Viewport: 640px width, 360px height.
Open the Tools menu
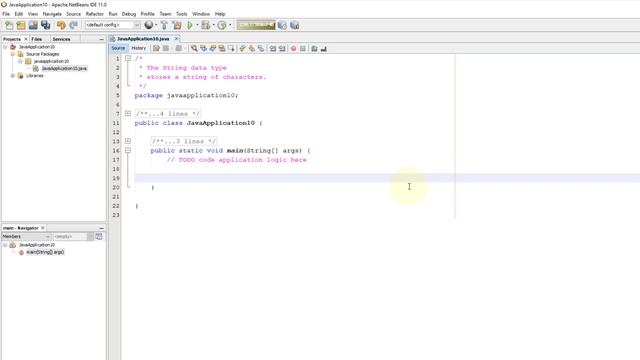182,14
